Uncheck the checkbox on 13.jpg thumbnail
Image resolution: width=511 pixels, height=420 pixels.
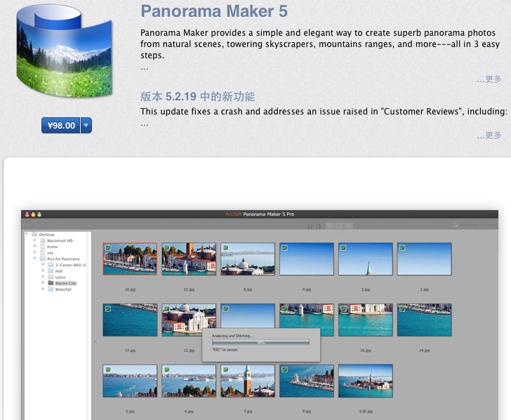coord(107,308)
